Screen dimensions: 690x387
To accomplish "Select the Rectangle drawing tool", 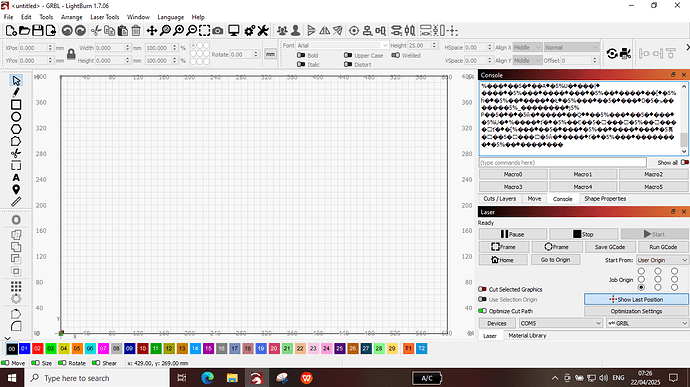I will [16, 105].
